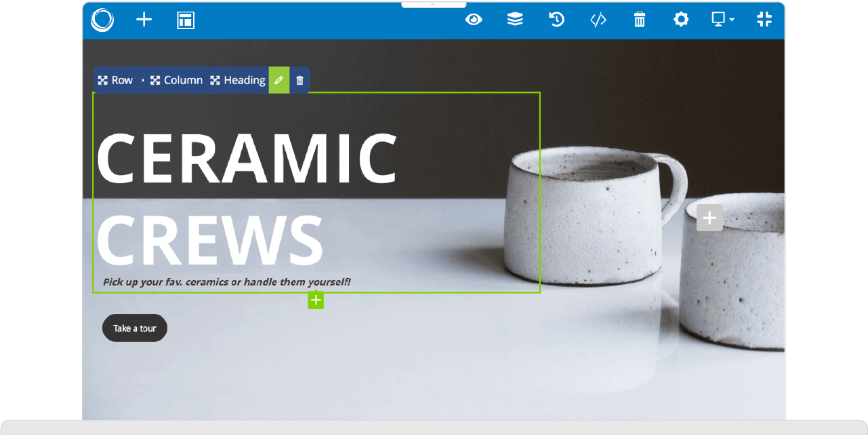Click the Take a tour button

click(135, 328)
